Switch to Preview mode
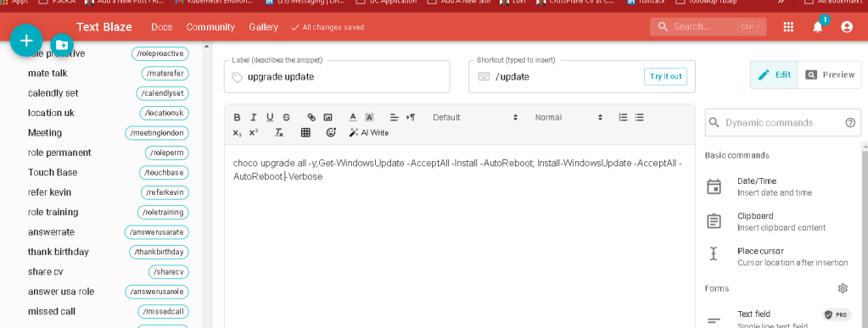The image size is (868, 328). 830,75
